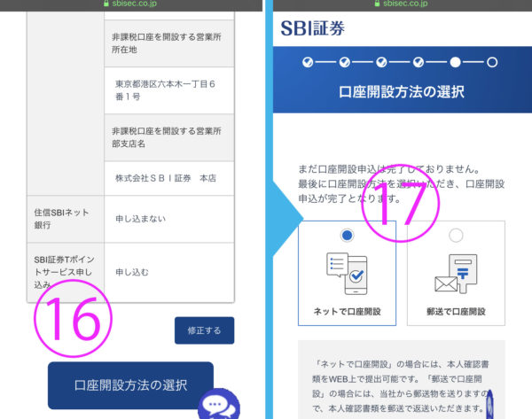532x419 pixels.
Task: Click the final empty step indicator
Action: coord(492,62)
